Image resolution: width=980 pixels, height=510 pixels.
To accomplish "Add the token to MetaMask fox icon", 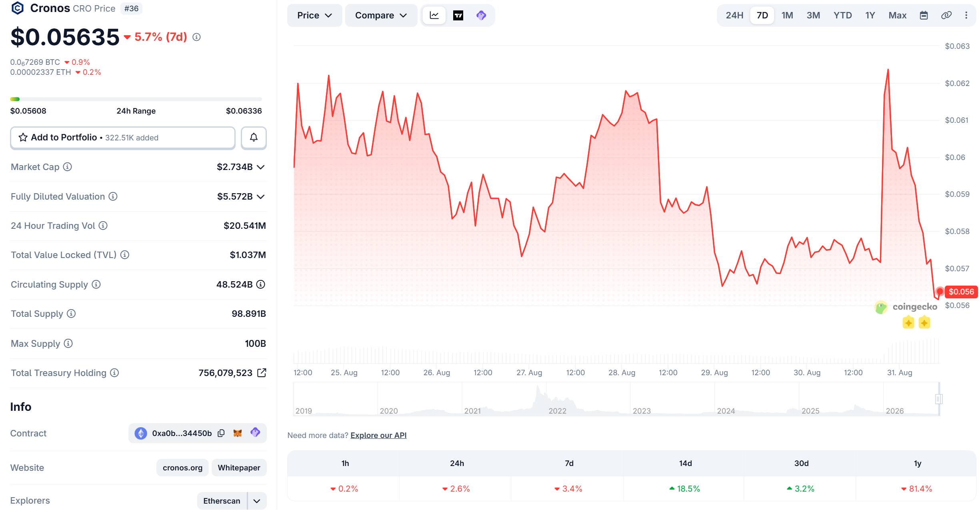I will [238, 433].
